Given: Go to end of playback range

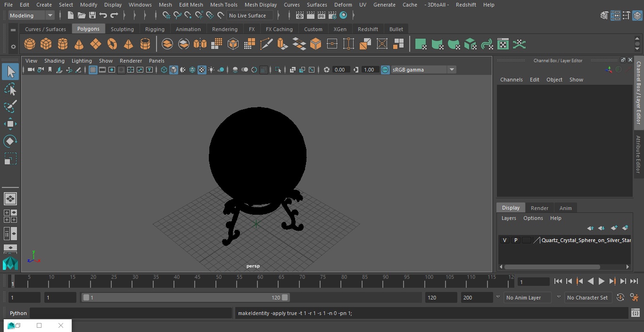Looking at the screenshot, I should (x=634, y=281).
